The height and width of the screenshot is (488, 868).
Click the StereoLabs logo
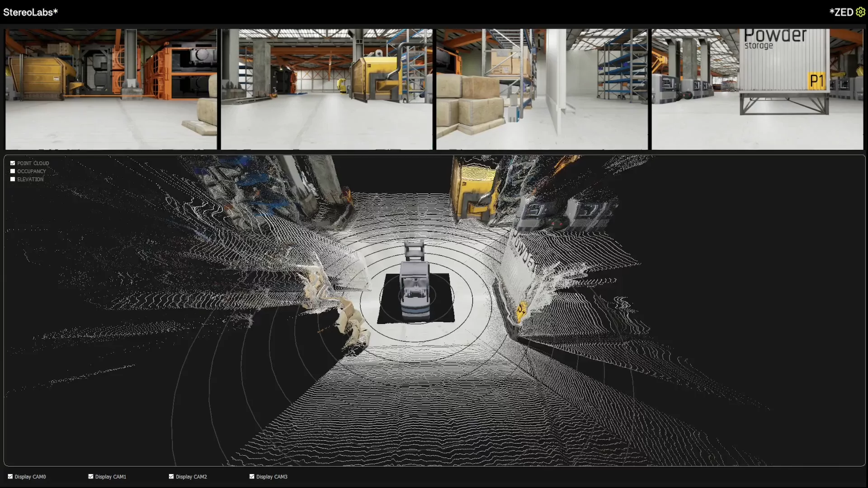[x=30, y=12]
